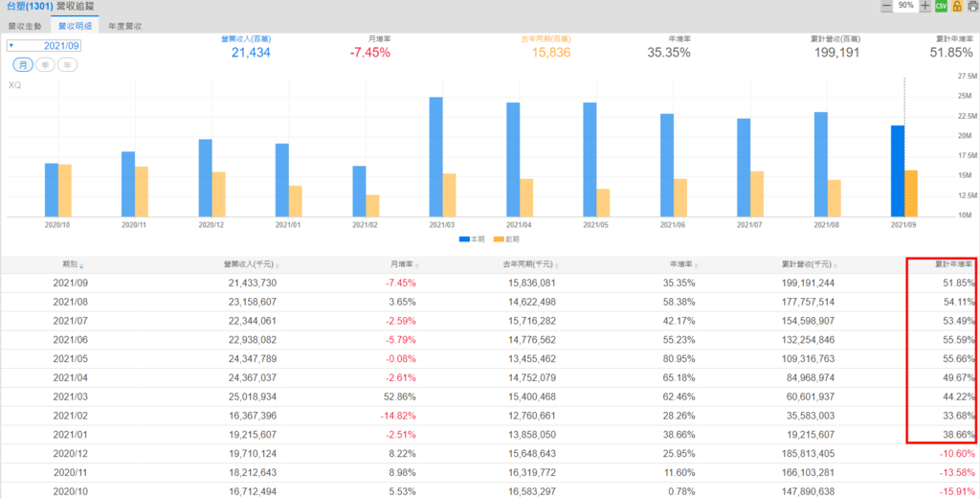Image resolution: width=980 pixels, height=499 pixels.
Task: Select the 2020/12 table row period
Action: (71, 453)
